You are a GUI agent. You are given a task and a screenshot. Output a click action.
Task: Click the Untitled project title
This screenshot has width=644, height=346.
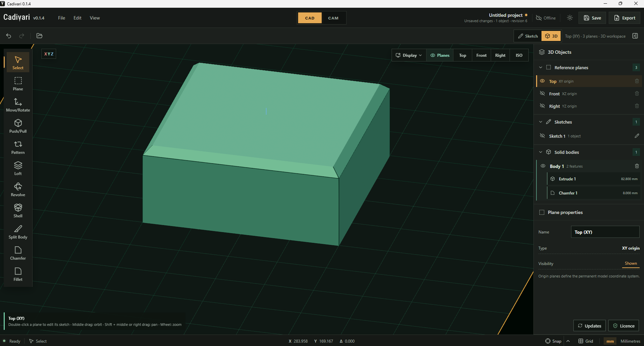[x=506, y=15]
